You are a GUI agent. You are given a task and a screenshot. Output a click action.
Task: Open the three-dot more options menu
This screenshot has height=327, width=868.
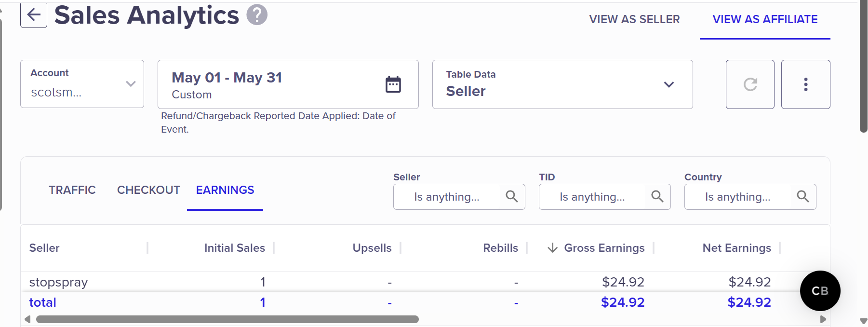click(806, 84)
